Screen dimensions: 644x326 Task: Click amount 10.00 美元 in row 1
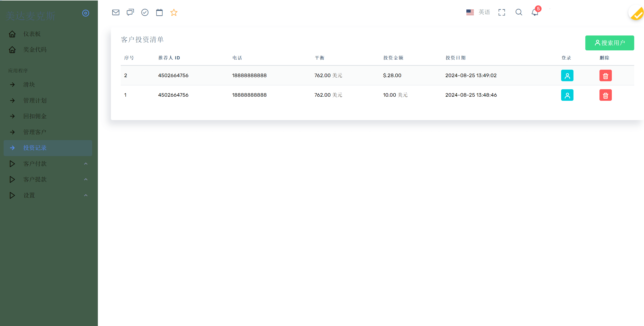pos(395,95)
